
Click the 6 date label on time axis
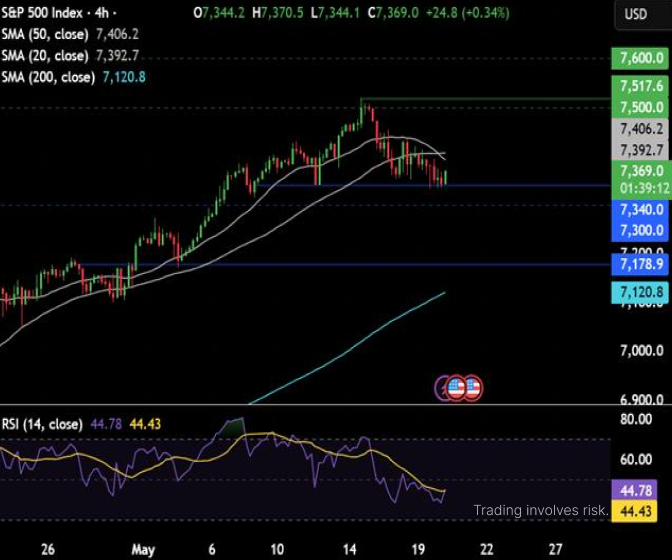click(212, 549)
